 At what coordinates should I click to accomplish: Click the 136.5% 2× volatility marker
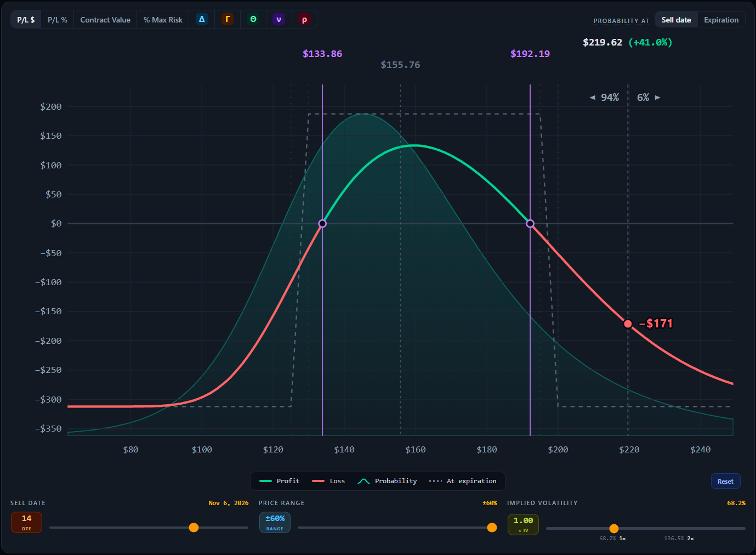pyautogui.click(x=679, y=539)
